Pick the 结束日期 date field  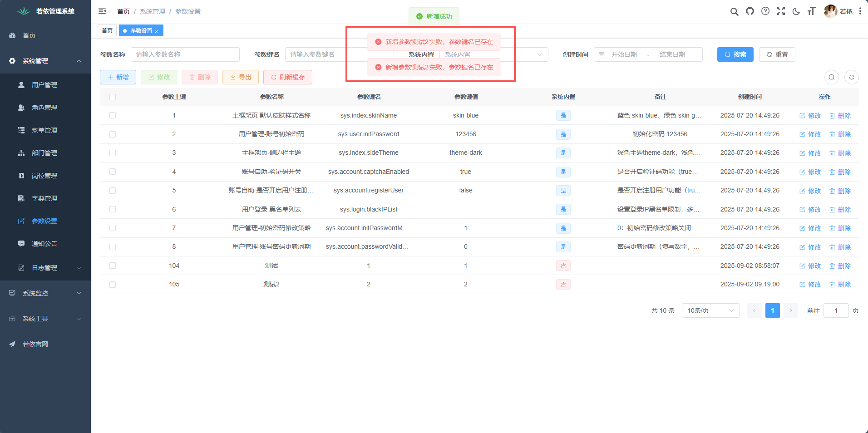[x=672, y=54]
